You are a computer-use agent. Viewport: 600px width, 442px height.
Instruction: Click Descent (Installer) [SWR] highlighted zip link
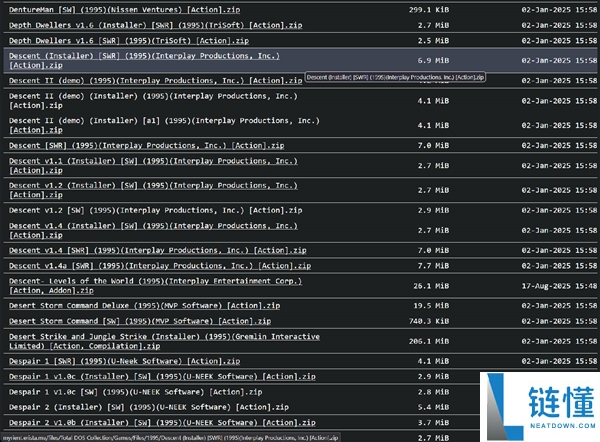coord(144,60)
